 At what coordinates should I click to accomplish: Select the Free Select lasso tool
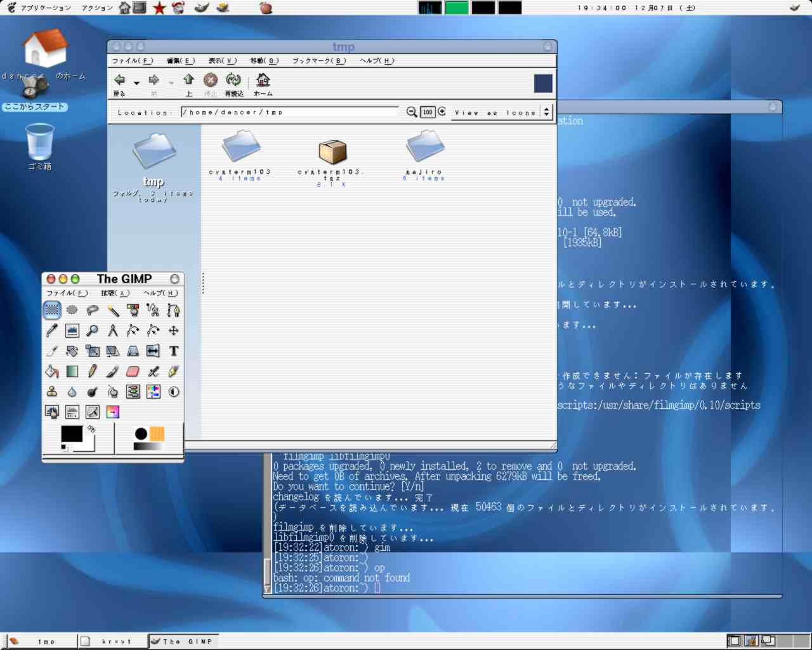coord(93,310)
